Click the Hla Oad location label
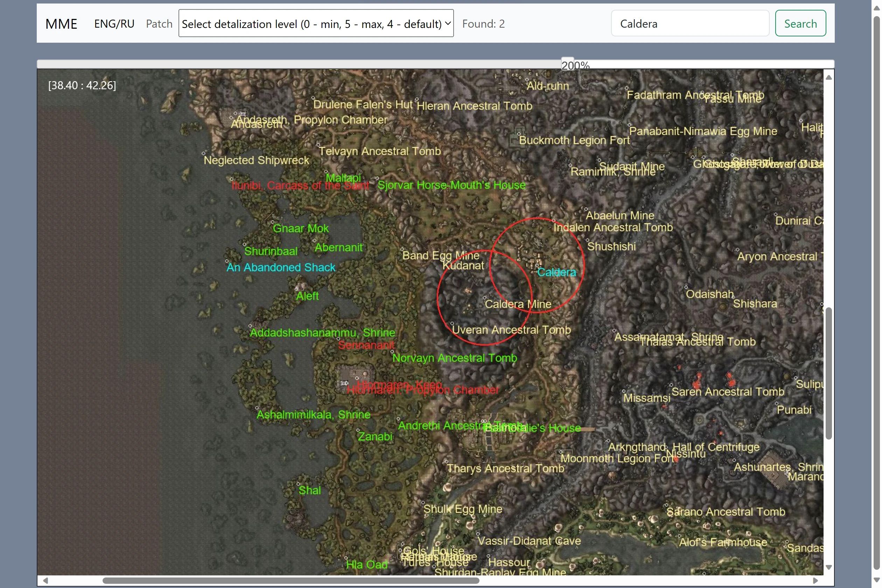Image resolution: width=882 pixels, height=588 pixels. tap(366, 564)
